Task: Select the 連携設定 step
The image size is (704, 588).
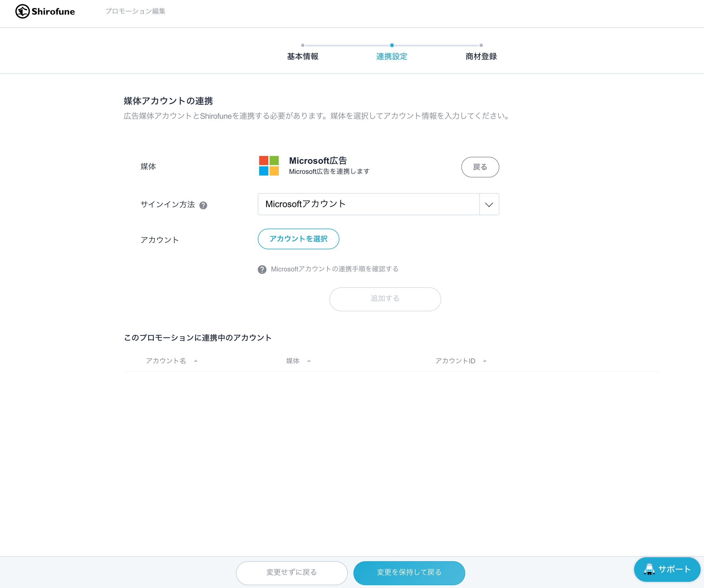Action: (x=392, y=56)
